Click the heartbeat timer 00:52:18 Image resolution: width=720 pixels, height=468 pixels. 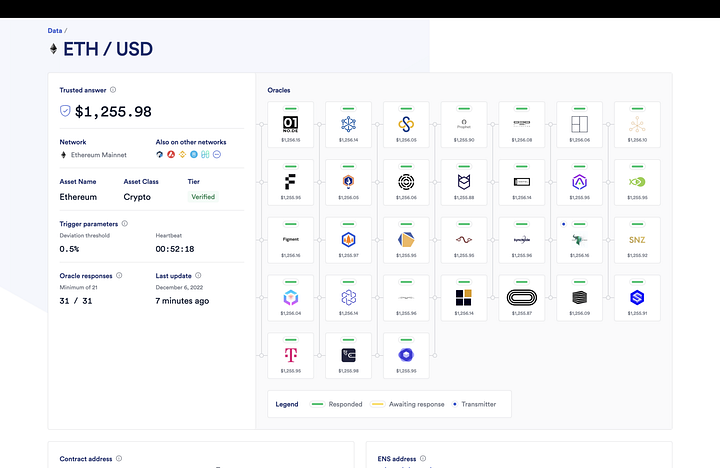point(175,249)
